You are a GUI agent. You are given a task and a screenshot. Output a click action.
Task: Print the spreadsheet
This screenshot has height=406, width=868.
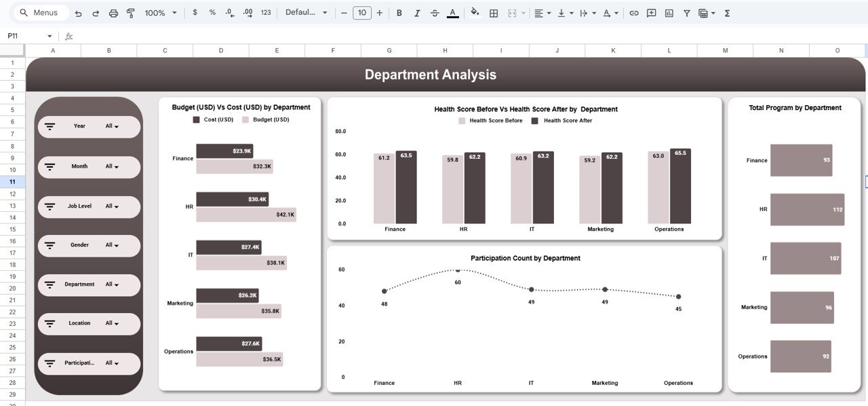(113, 13)
